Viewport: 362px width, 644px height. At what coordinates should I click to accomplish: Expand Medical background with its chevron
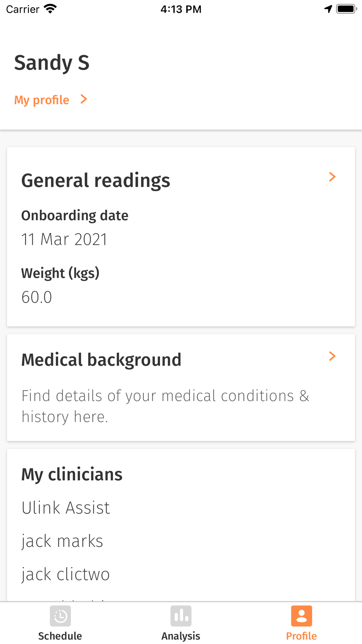pyautogui.click(x=332, y=356)
